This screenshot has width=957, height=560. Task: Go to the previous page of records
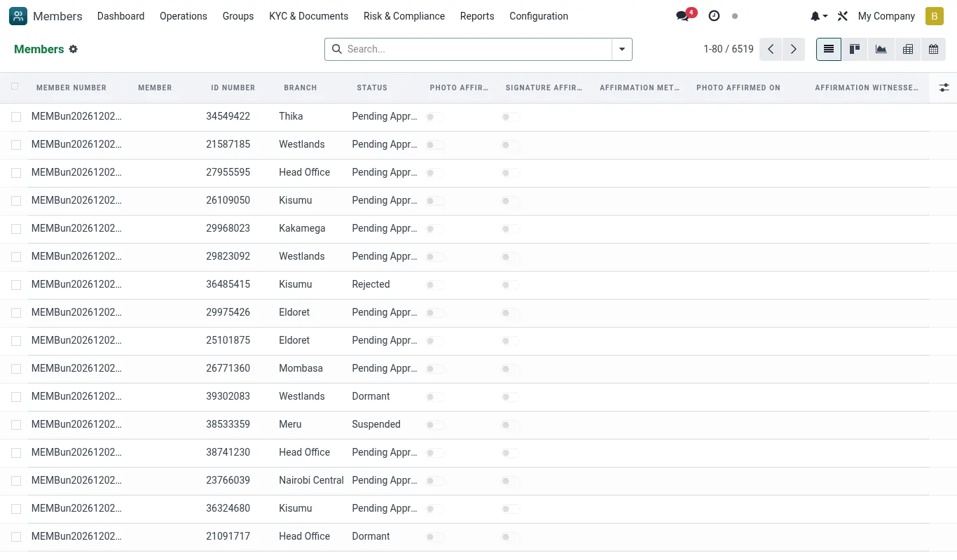tap(771, 49)
